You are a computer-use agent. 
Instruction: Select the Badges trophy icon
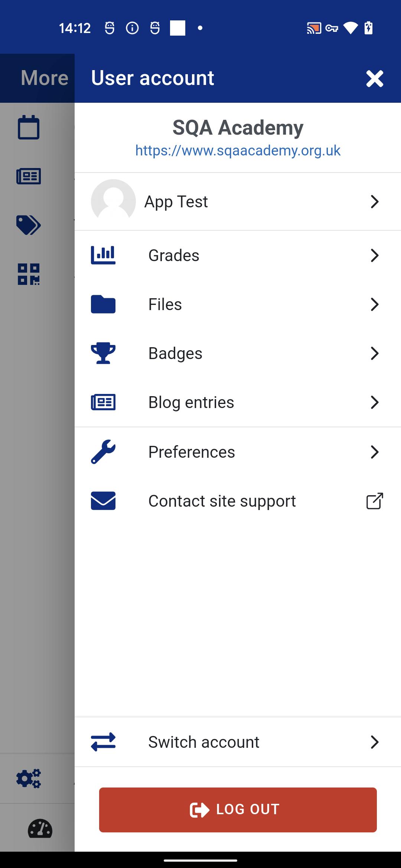pos(103,353)
